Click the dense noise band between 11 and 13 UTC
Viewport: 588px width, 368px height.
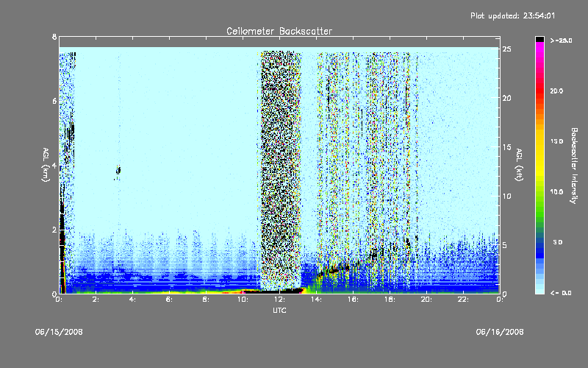pos(281,171)
